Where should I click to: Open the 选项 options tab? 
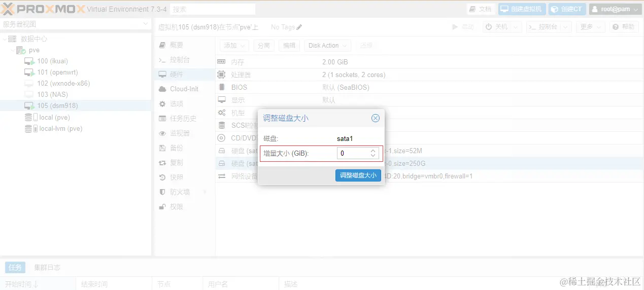pos(184,104)
